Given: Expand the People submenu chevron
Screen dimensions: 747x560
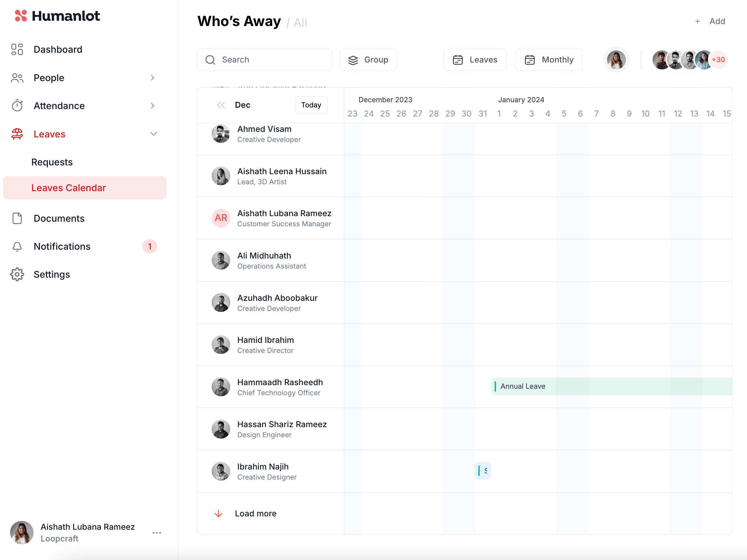Looking at the screenshot, I should pyautogui.click(x=153, y=77).
